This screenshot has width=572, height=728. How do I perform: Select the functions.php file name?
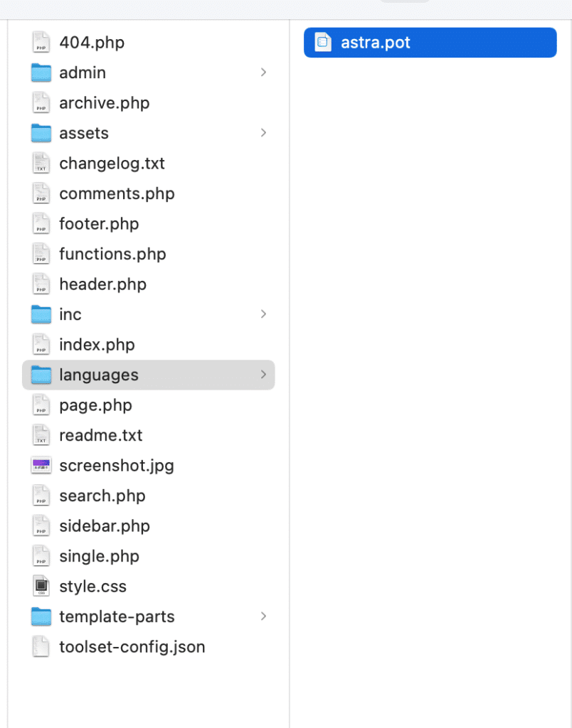coord(112,254)
